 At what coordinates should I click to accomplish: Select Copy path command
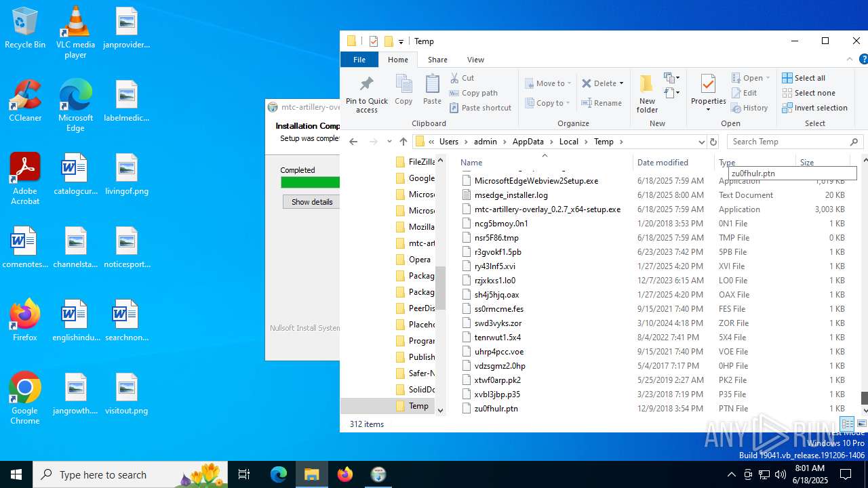click(x=473, y=93)
